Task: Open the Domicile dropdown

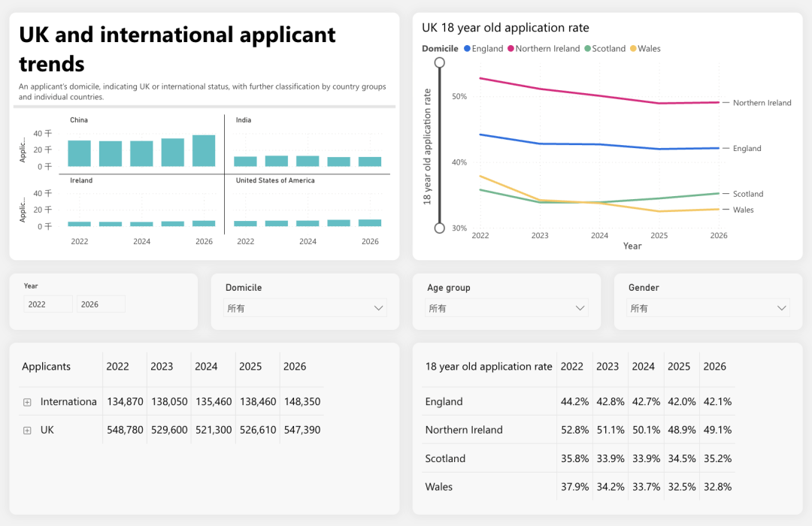Action: pos(305,308)
